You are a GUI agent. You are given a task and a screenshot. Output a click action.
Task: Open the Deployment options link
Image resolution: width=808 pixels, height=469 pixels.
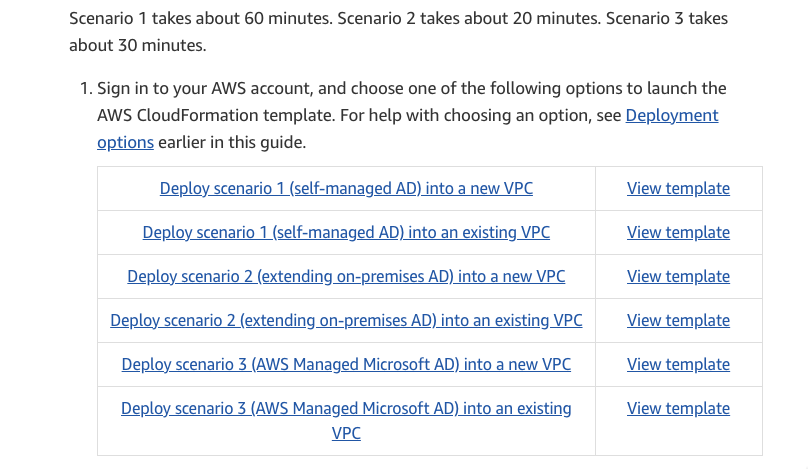671,115
